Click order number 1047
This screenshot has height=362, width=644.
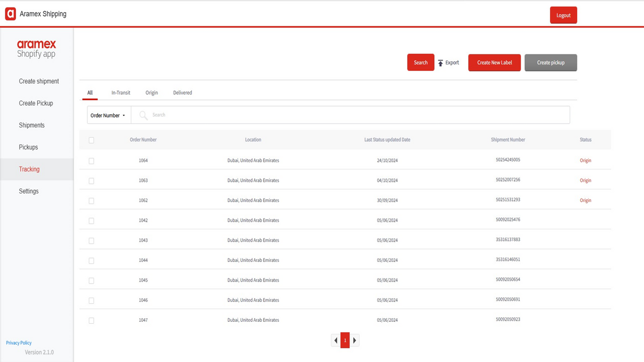[x=143, y=320]
